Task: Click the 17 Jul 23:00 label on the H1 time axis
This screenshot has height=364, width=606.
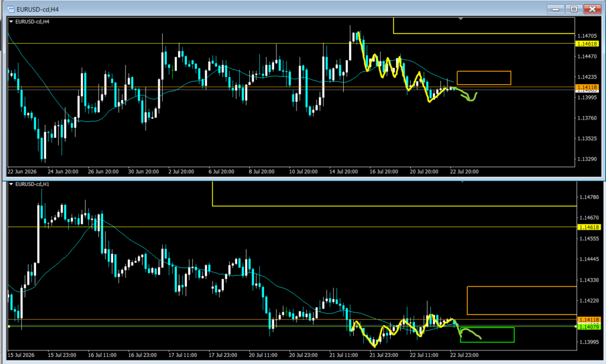Action: click(223, 355)
